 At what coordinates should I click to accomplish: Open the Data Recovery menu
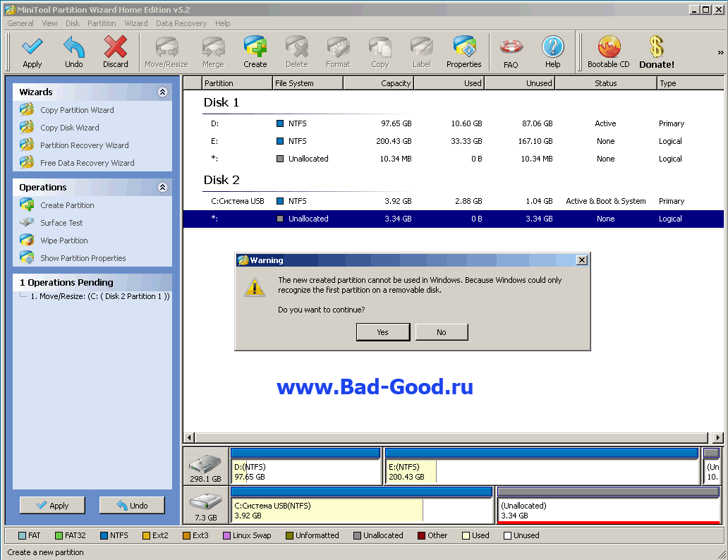coord(181,23)
